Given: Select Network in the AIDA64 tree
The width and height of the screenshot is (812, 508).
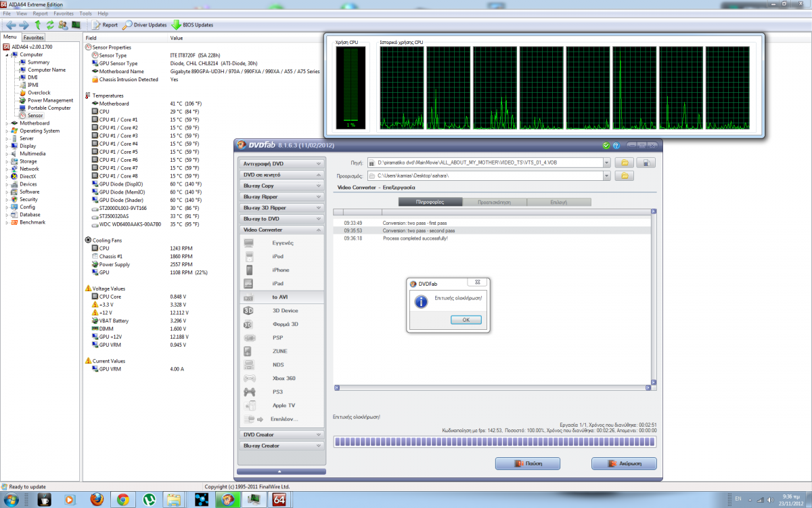Looking at the screenshot, I should 29,169.
